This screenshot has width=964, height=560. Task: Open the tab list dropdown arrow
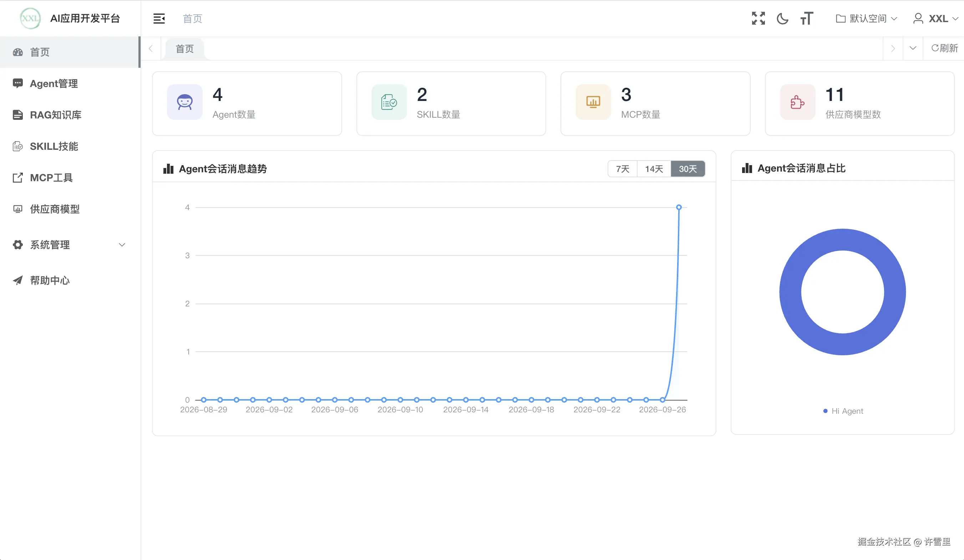(913, 48)
